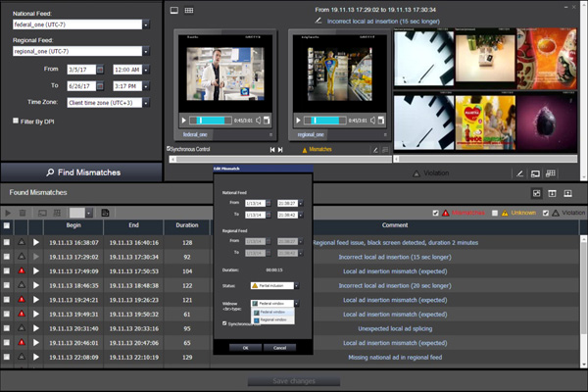Switch to grid view icon at top
Screen dimensions: 588x392
tap(189, 10)
